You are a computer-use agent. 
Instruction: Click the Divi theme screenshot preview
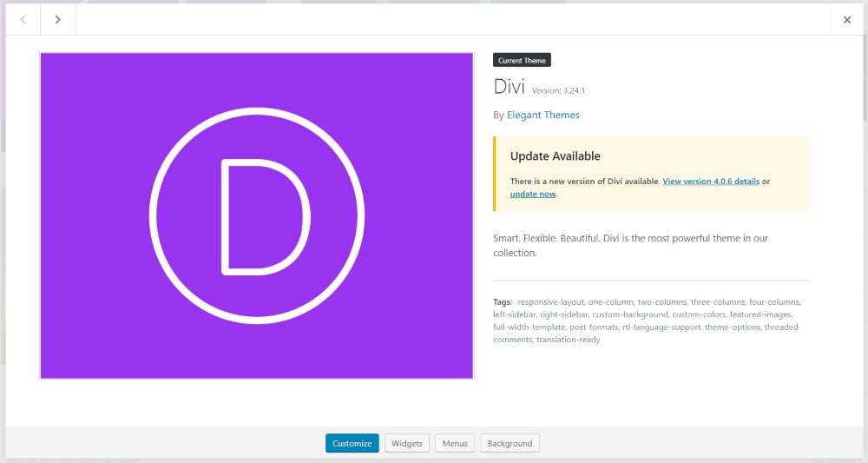pyautogui.click(x=257, y=216)
